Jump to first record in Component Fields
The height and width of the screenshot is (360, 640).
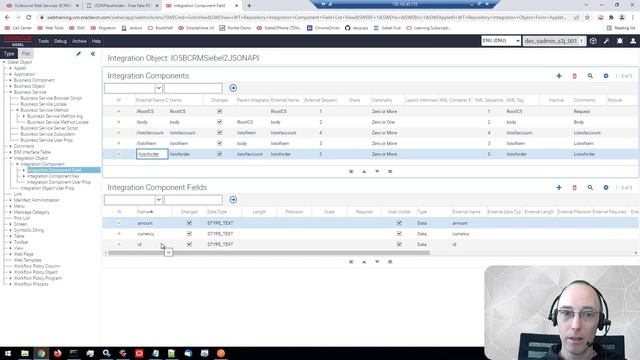[x=351, y=262]
